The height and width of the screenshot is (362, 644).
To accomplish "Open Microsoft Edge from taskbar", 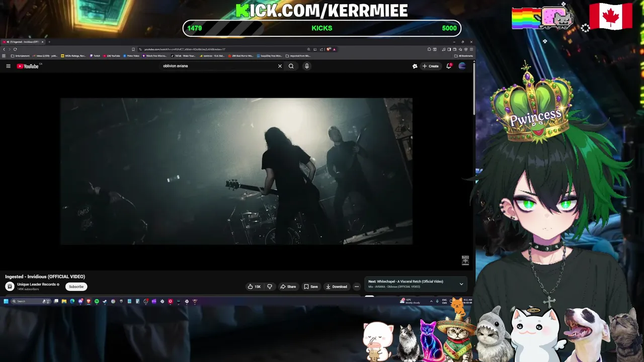I will coord(72,301).
